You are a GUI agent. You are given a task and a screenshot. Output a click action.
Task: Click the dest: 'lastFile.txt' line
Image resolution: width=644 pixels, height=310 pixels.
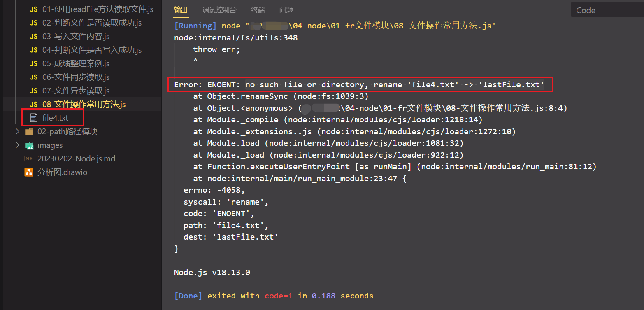(231, 237)
